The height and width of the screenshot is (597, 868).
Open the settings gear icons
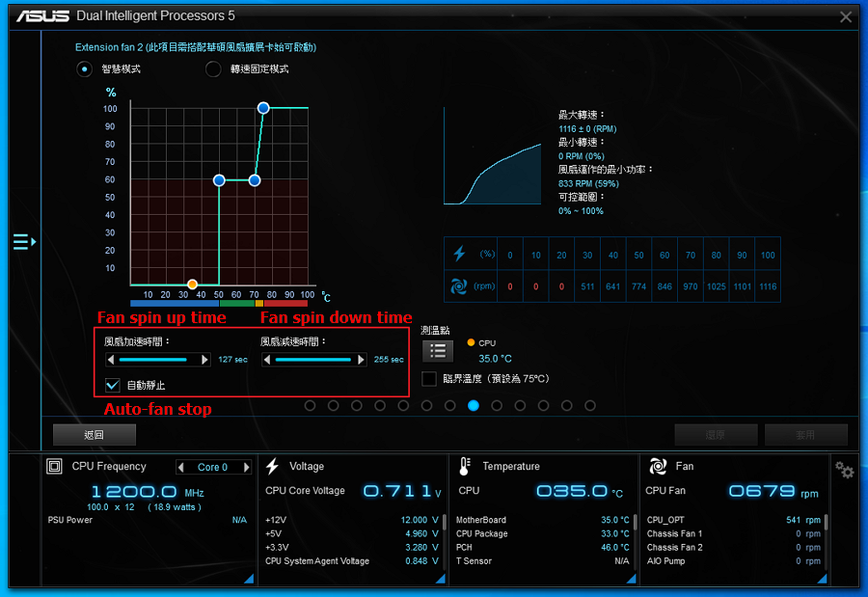(x=845, y=471)
